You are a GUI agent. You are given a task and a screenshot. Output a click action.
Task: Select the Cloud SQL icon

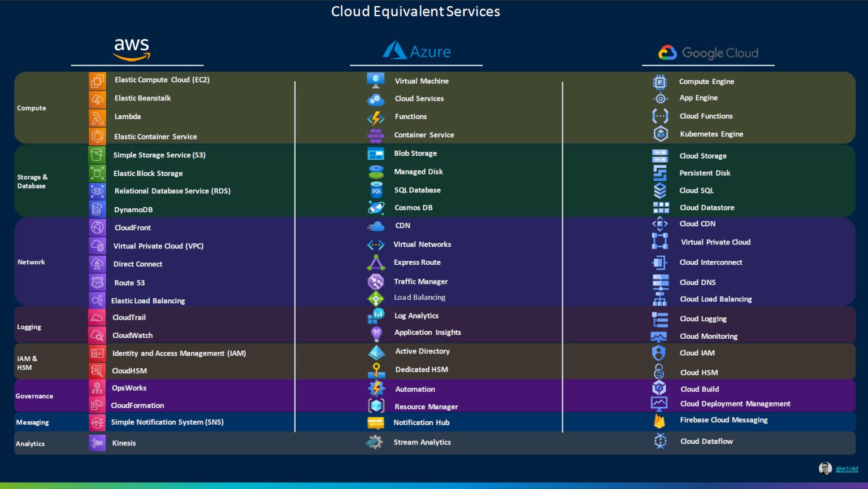click(660, 190)
